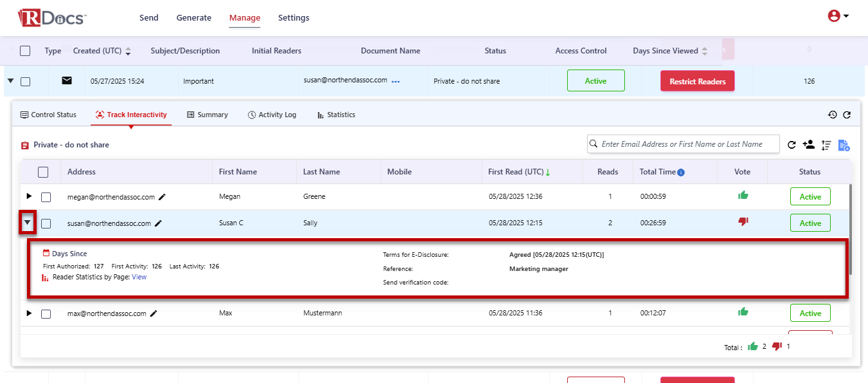Collapse the Important document row

coord(10,81)
